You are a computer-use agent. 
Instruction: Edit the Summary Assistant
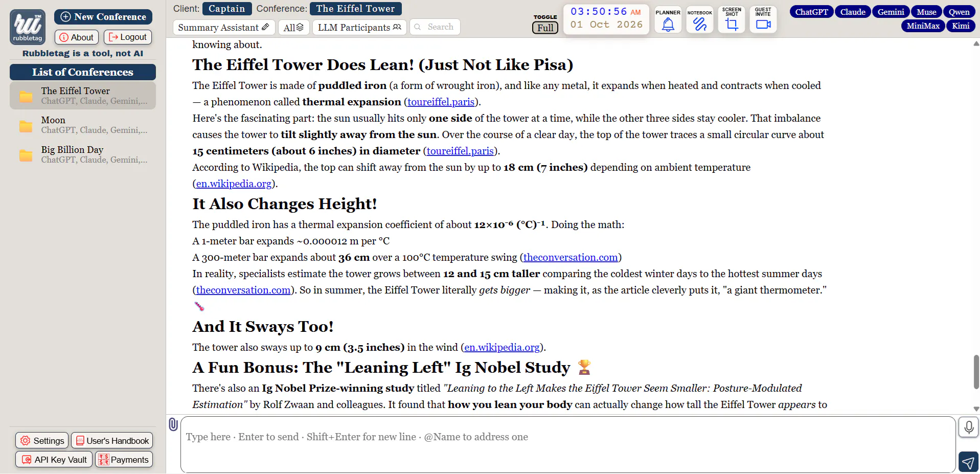pyautogui.click(x=224, y=27)
